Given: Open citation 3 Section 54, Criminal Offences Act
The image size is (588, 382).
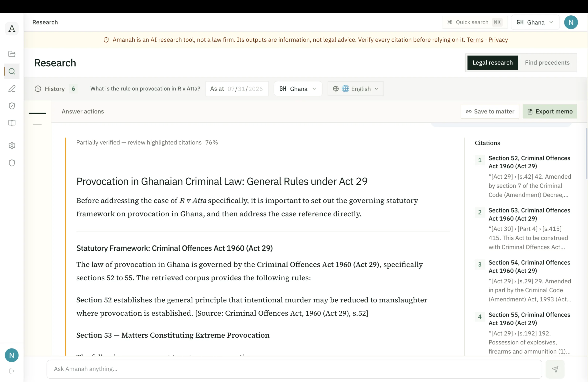Looking at the screenshot, I should click(x=529, y=266).
